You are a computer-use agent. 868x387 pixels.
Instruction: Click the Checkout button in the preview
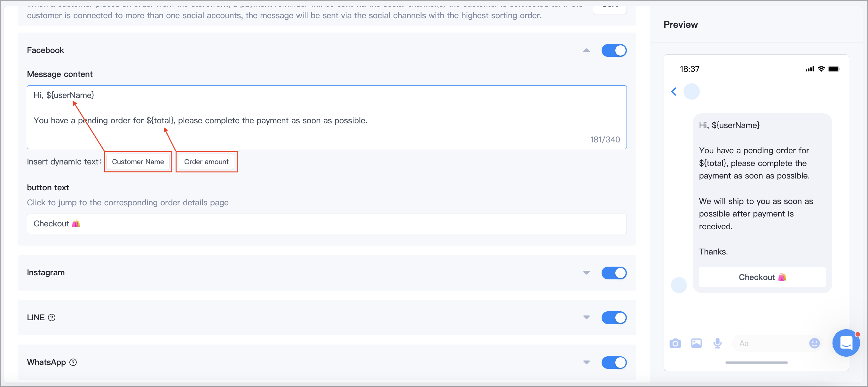point(762,277)
